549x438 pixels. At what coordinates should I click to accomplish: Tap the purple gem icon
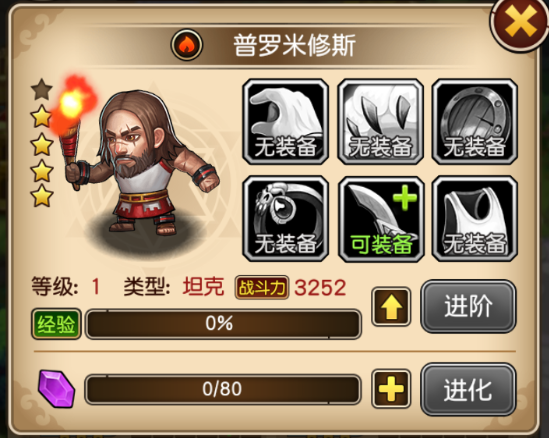[56, 389]
